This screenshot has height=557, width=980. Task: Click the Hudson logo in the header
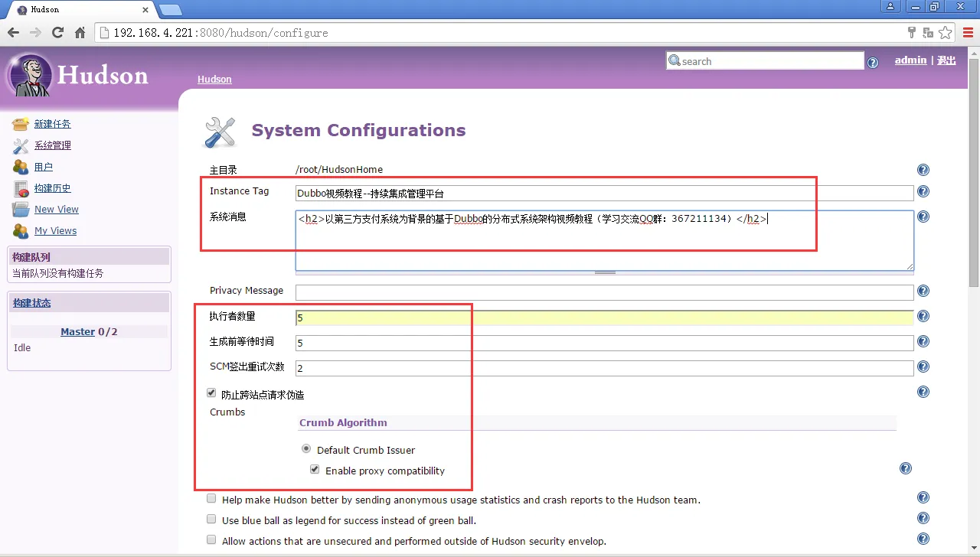(x=77, y=76)
